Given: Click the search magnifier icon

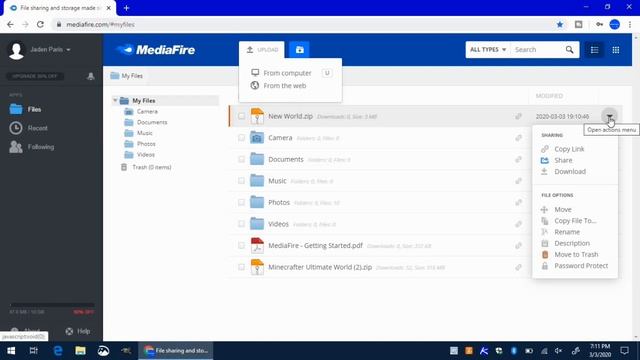Looking at the screenshot, I should [569, 50].
